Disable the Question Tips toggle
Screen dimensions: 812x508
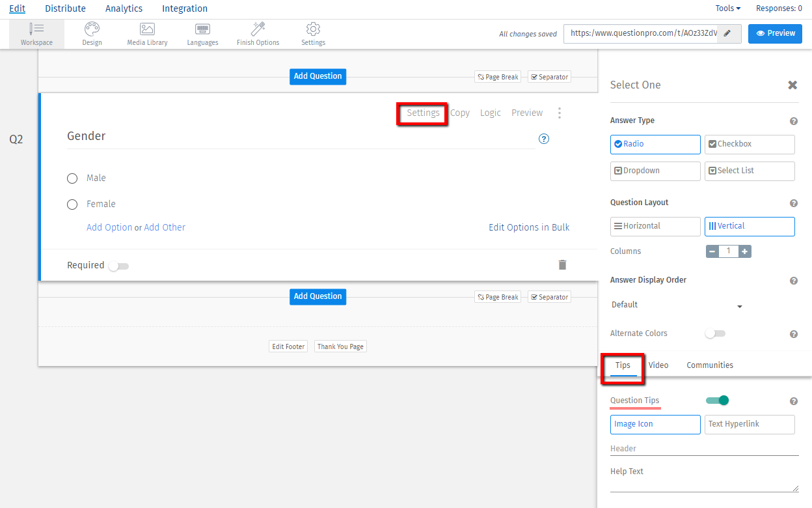click(x=717, y=401)
